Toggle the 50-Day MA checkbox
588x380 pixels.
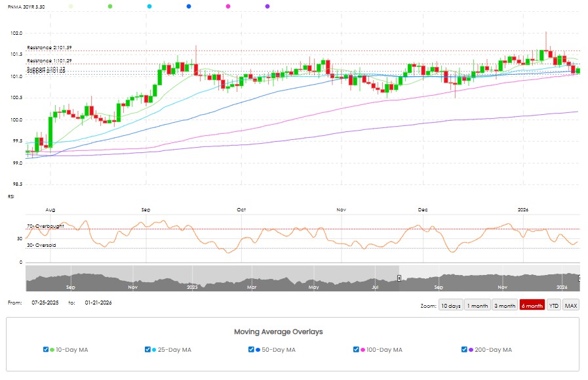point(252,350)
